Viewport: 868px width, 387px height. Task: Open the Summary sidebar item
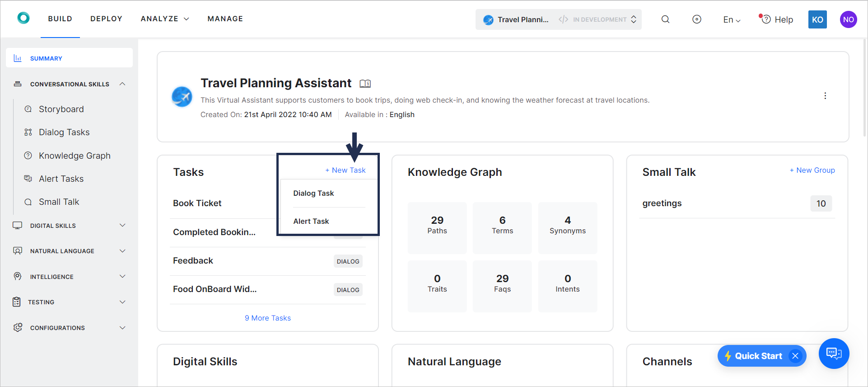69,58
